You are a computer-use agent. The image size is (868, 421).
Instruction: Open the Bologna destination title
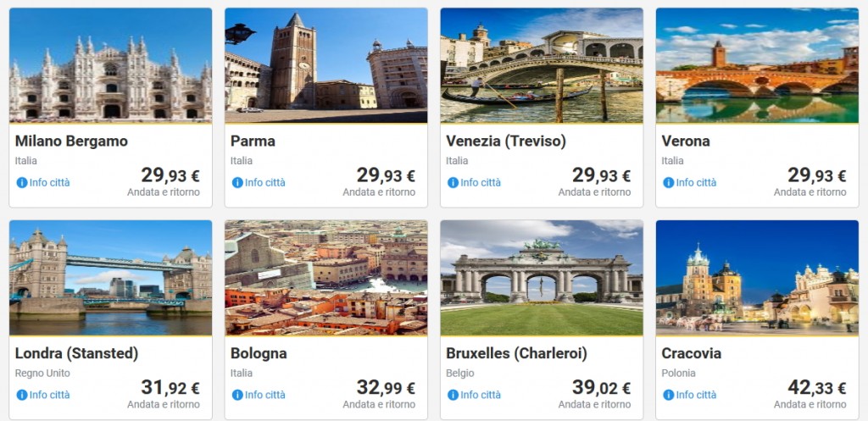coord(259,353)
